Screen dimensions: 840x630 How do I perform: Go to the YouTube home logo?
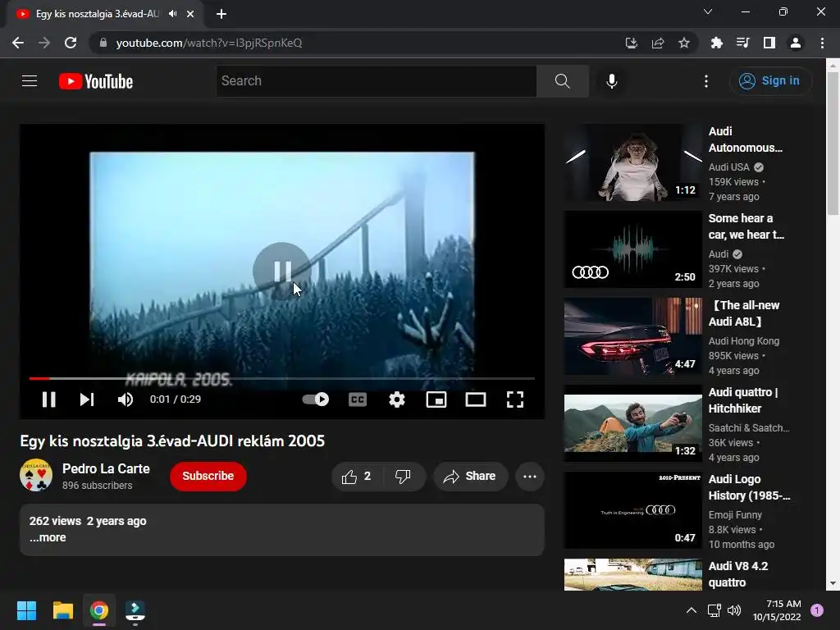[96, 81]
